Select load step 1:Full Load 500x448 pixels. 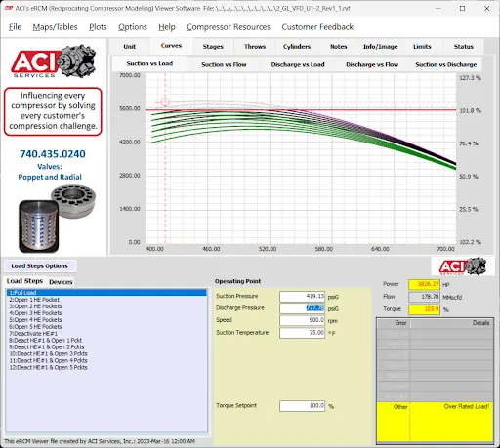click(x=106, y=293)
